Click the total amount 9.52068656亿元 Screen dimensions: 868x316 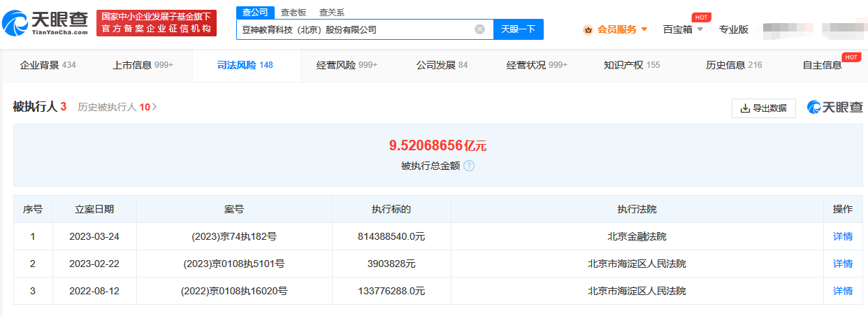pyautogui.click(x=437, y=145)
